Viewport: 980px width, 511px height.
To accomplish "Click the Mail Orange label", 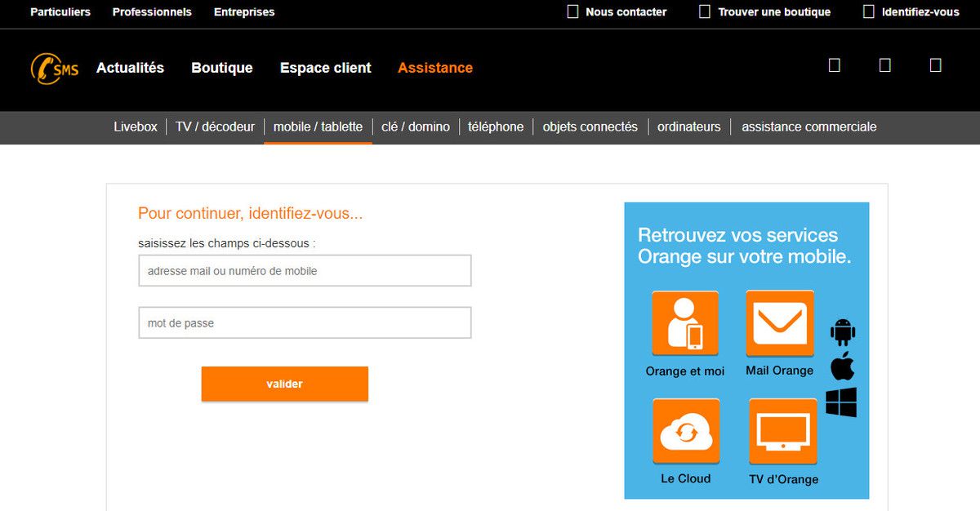I will [x=780, y=371].
